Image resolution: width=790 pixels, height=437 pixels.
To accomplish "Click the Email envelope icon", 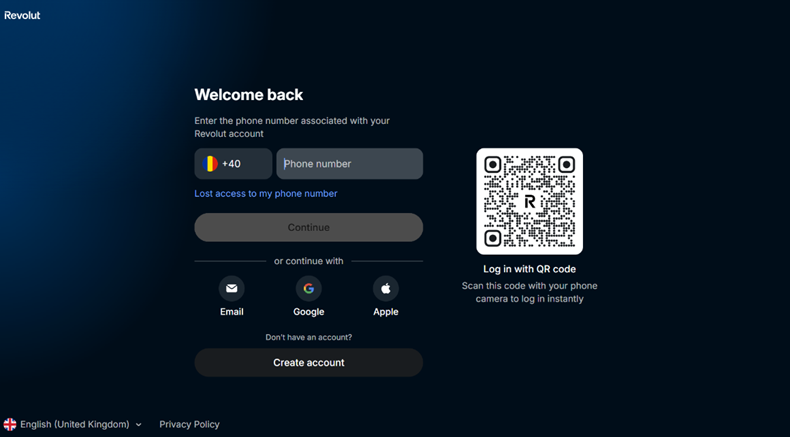I will [232, 288].
